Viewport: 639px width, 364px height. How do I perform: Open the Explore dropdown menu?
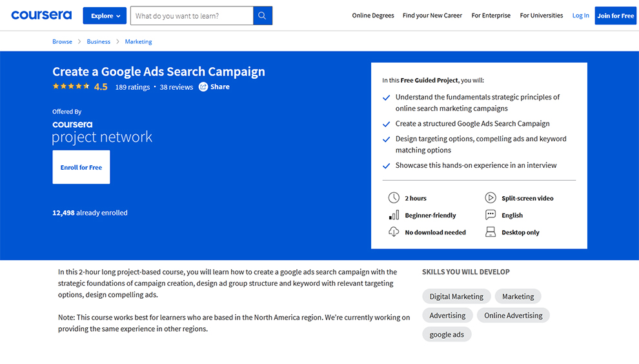(105, 16)
